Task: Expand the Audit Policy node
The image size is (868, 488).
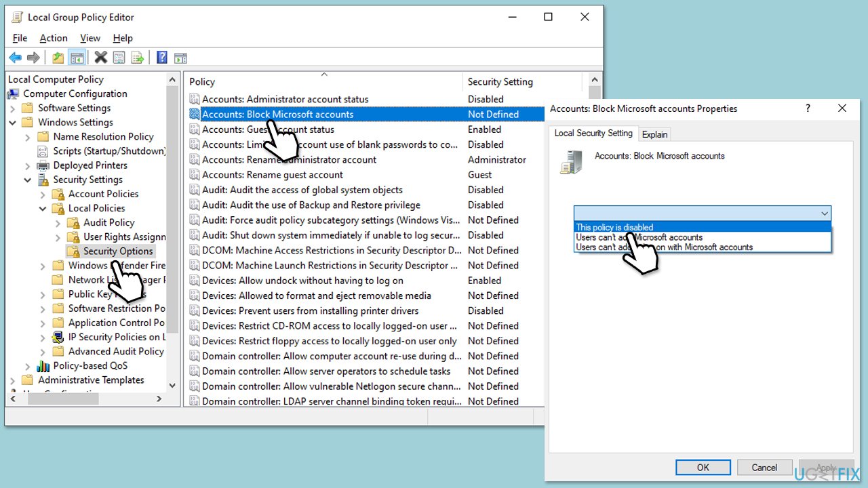Action: (58, 222)
